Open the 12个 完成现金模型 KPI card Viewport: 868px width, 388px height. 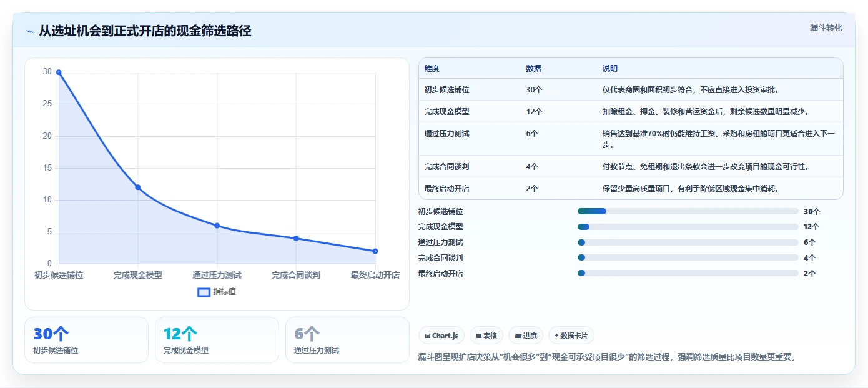point(217,340)
